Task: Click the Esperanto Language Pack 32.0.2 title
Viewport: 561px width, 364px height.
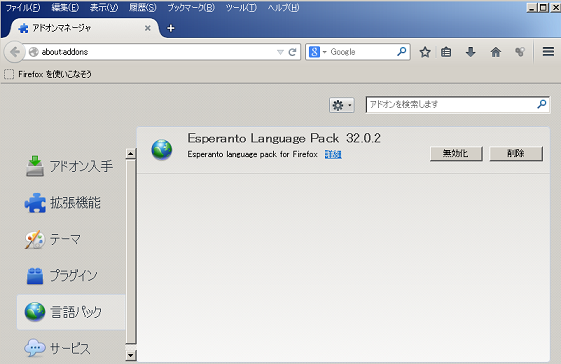Action: click(x=284, y=138)
